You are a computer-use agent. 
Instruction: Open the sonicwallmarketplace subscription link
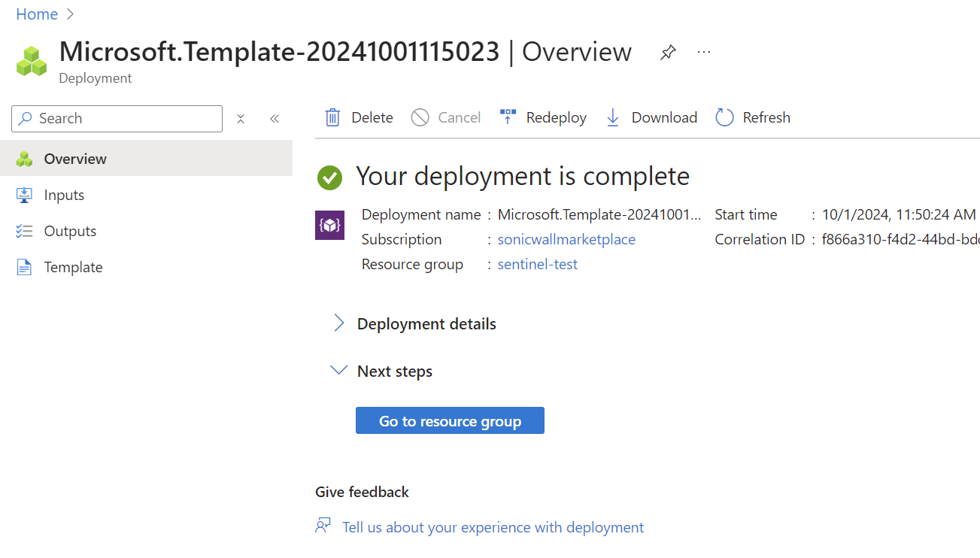(566, 239)
